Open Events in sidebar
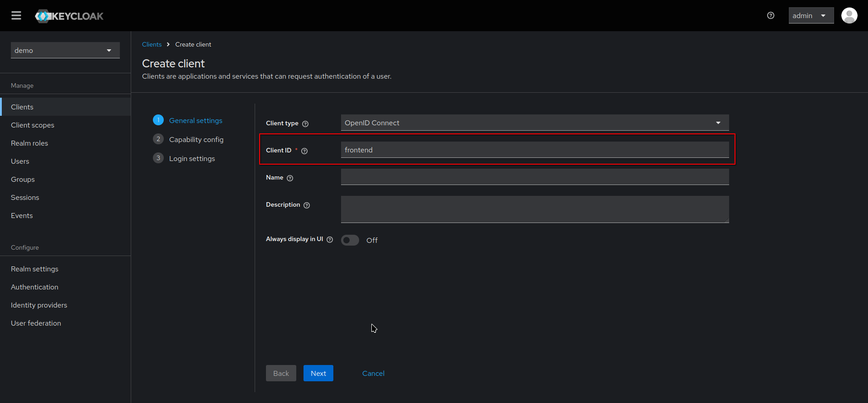This screenshot has width=868, height=403. pyautogui.click(x=66, y=215)
